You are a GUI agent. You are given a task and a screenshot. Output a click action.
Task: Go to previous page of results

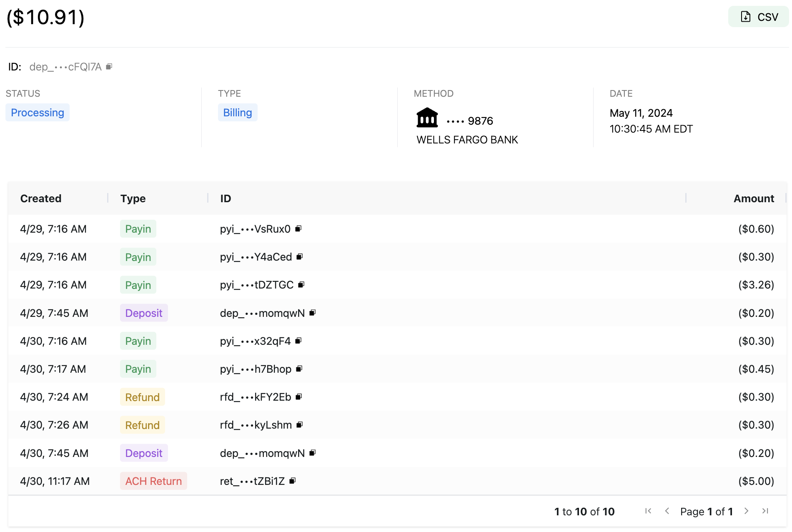(x=667, y=511)
